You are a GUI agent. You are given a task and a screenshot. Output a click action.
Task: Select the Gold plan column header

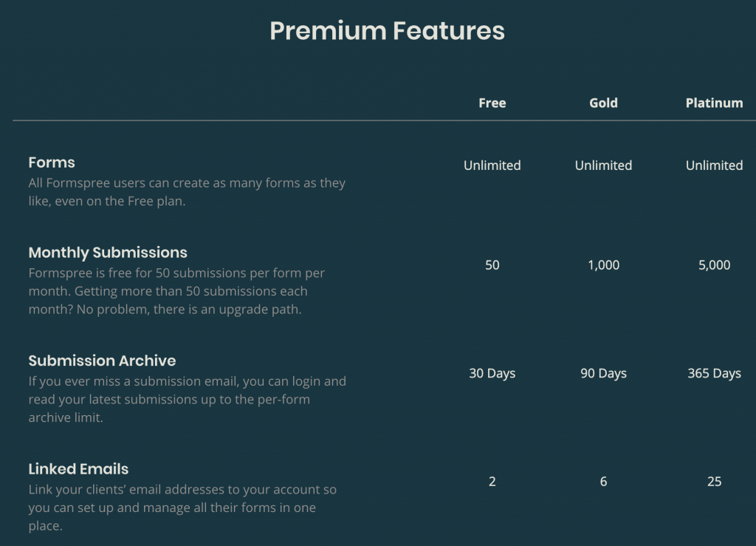[x=603, y=103]
